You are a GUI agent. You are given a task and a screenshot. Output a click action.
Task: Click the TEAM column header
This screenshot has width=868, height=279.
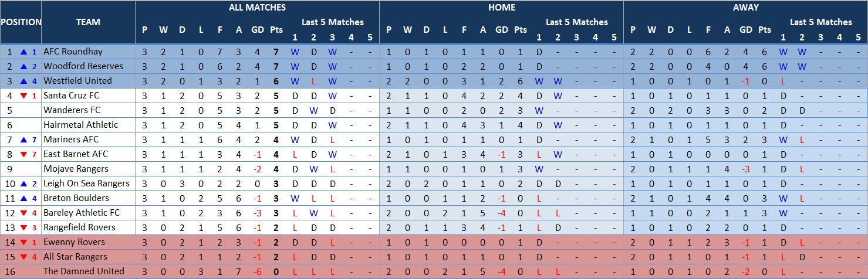(88, 22)
